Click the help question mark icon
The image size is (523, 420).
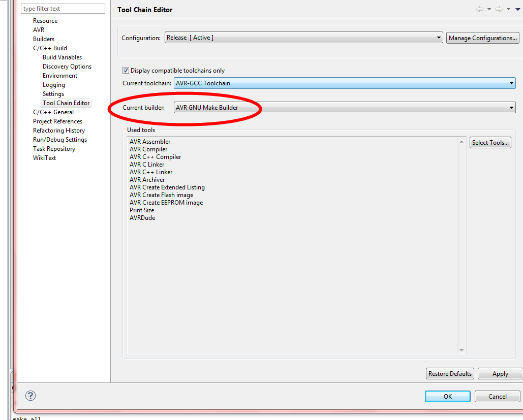coord(30,396)
